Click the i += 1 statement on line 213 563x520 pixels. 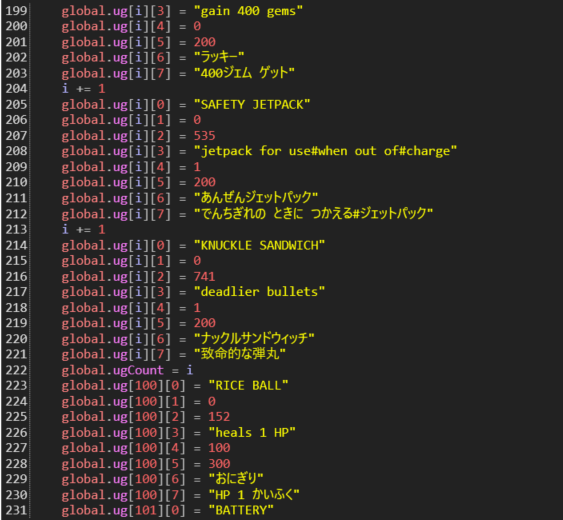tap(83, 229)
